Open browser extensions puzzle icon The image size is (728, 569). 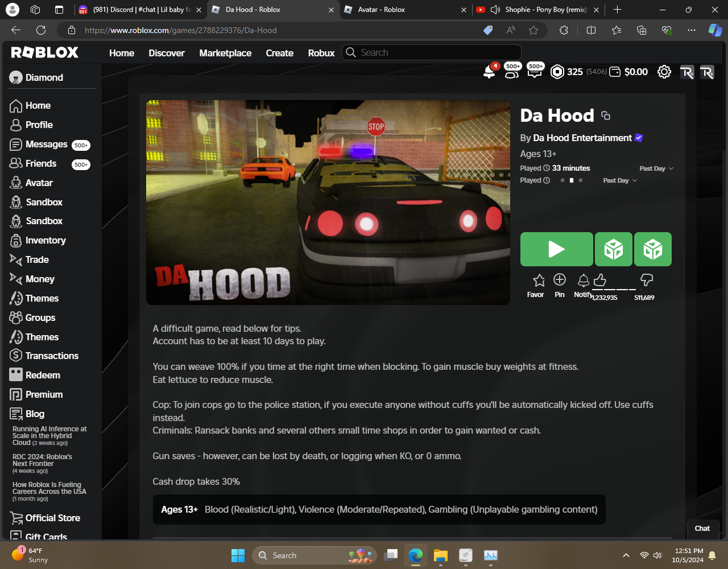point(564,30)
